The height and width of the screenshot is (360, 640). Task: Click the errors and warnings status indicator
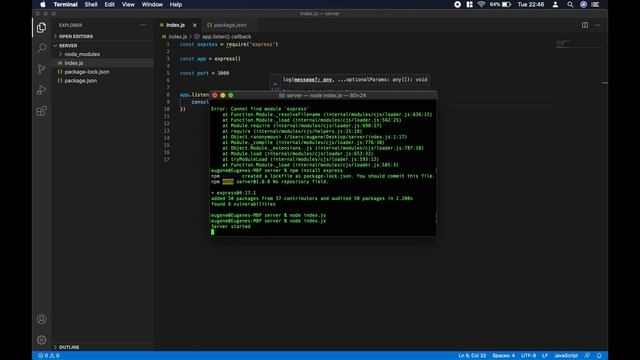(49, 356)
